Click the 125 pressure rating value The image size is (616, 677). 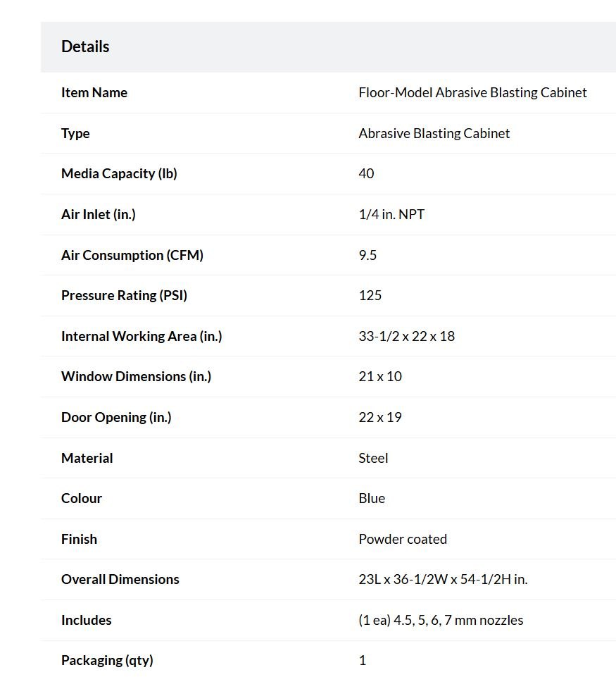coord(370,295)
